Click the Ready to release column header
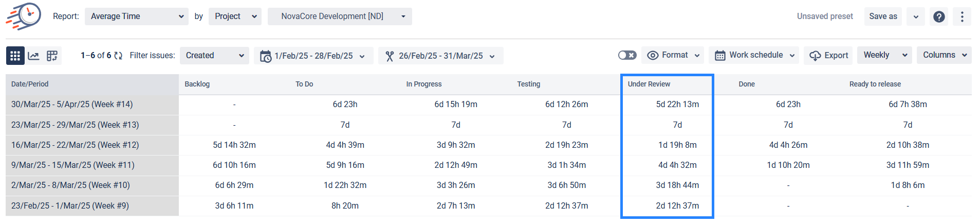The width and height of the screenshot is (980, 223). click(875, 84)
